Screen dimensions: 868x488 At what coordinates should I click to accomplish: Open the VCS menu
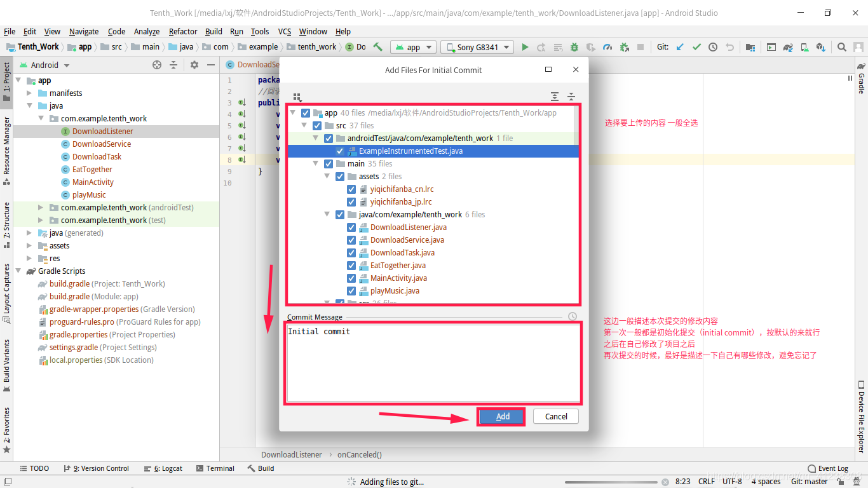click(x=285, y=31)
